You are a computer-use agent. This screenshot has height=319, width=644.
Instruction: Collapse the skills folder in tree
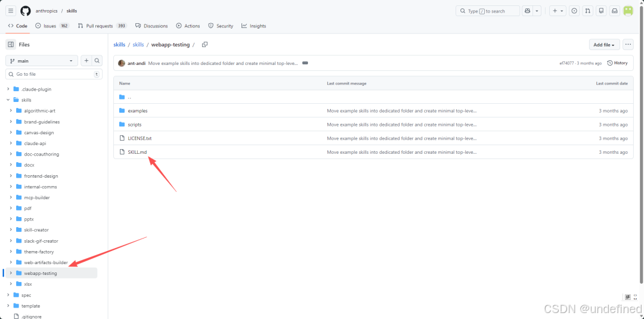[x=8, y=100]
